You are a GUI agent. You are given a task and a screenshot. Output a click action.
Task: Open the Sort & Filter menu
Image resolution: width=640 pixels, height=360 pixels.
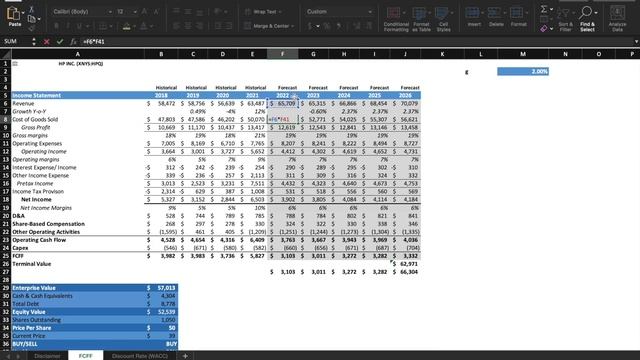(x=565, y=19)
